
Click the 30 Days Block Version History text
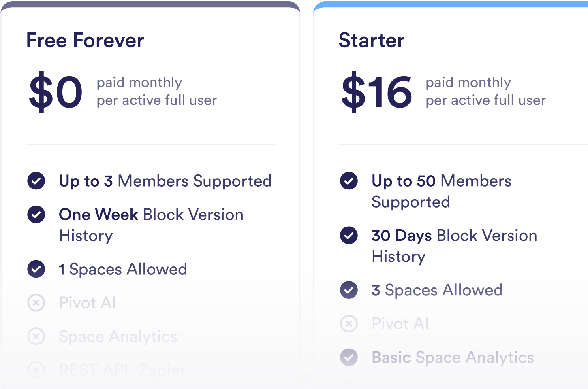(454, 246)
